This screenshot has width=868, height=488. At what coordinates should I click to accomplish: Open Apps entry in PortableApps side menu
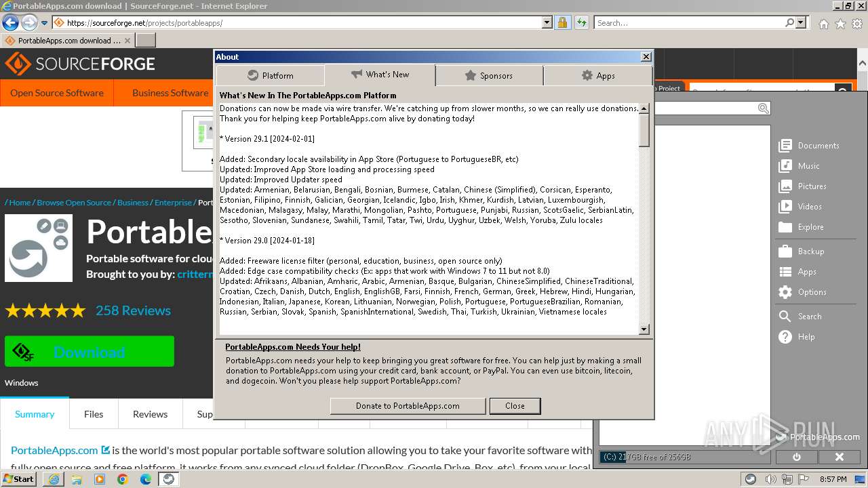point(798,272)
